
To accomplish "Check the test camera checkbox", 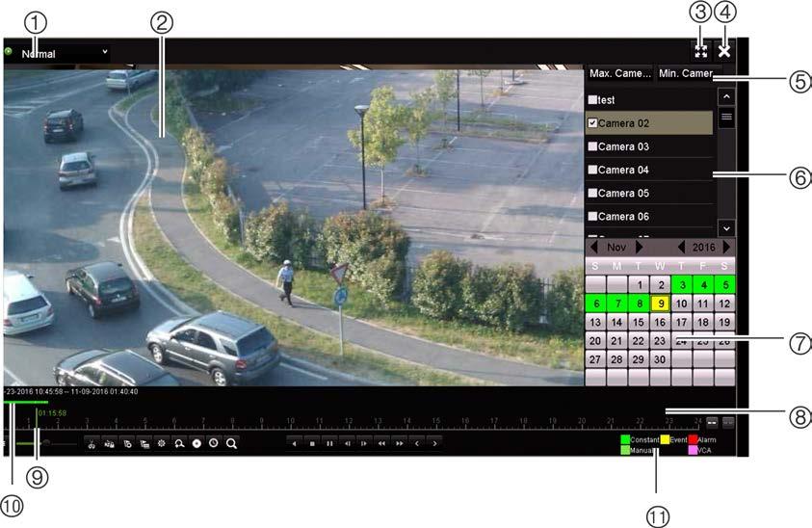I will (593, 100).
